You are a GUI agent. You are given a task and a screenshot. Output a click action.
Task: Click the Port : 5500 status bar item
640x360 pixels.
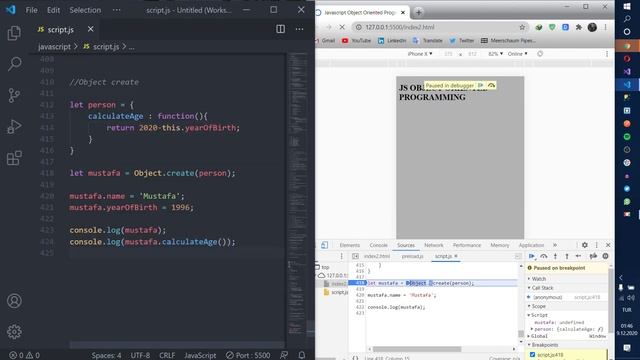tap(248, 355)
